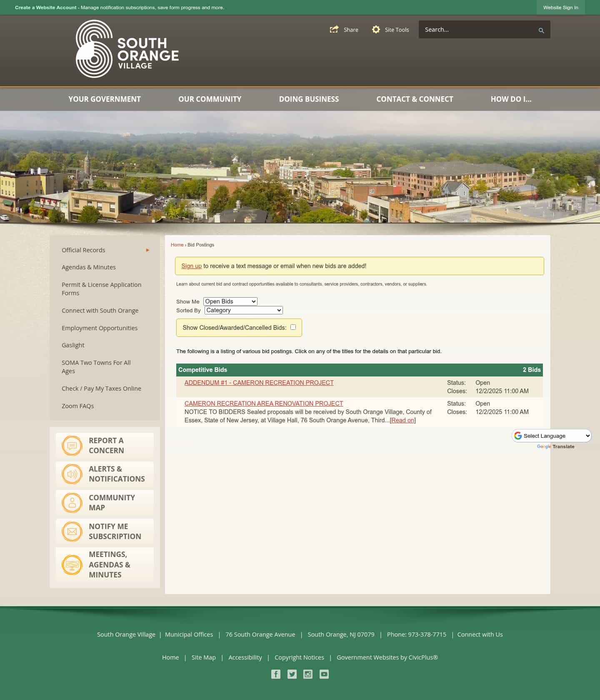
Task: Click Create a Website Account link
Action: 46,8
